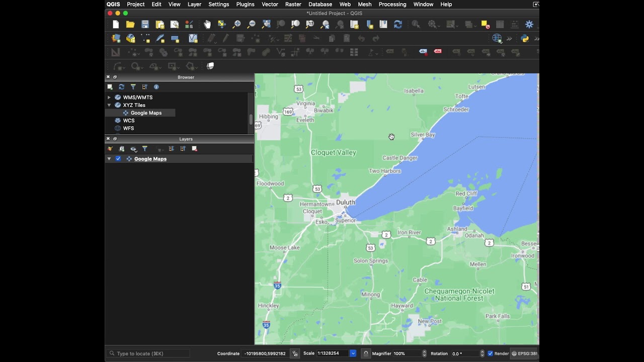Viewport: 644px width, 362px height.
Task: Open the Layer menu
Action: [x=194, y=4]
